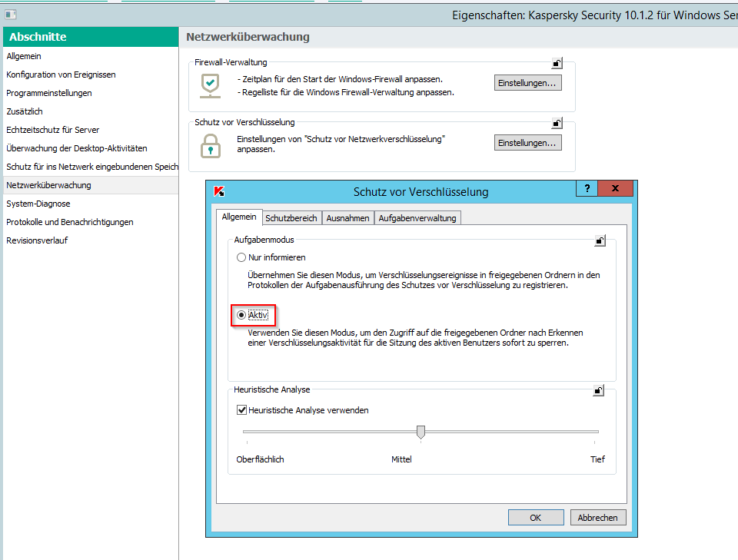Select Programmeinstellungen in the sidebar
This screenshot has height=560, width=738.
point(91,93)
